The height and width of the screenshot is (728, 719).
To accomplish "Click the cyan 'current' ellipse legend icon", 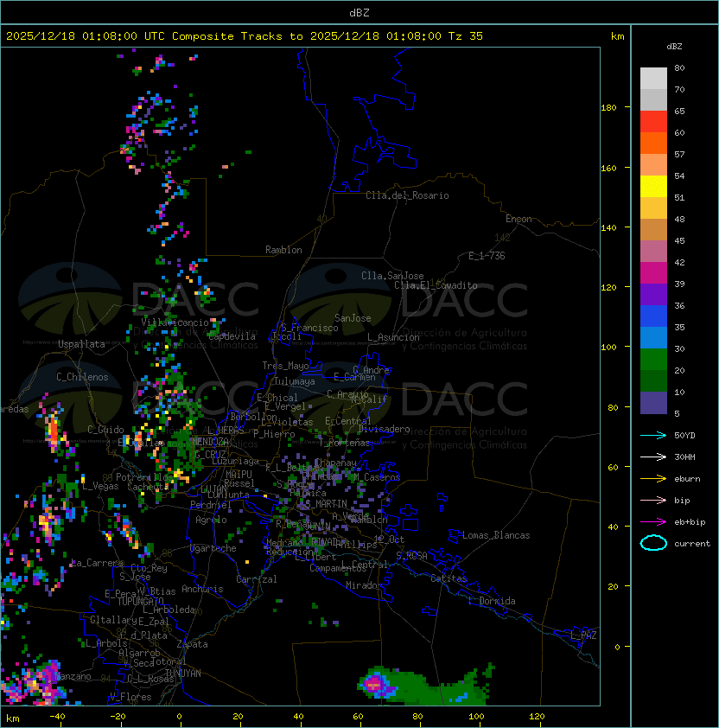I will click(653, 543).
